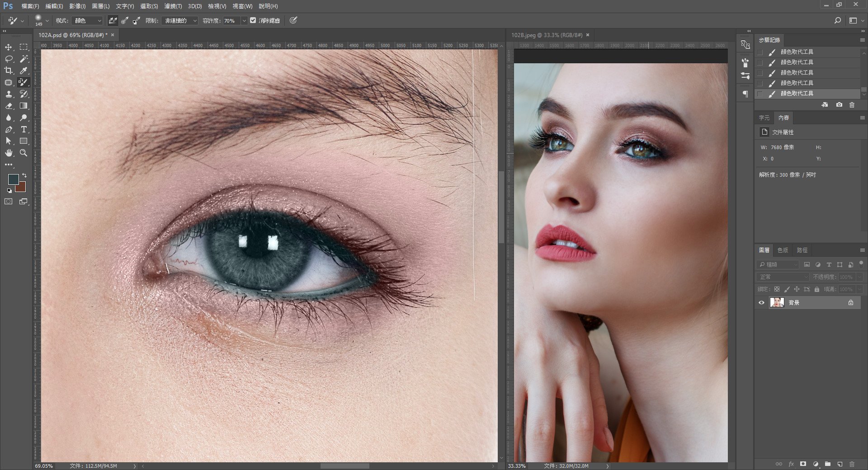This screenshot has width=868, height=470.
Task: Create new fill or adjustment layer button
Action: pos(816,464)
